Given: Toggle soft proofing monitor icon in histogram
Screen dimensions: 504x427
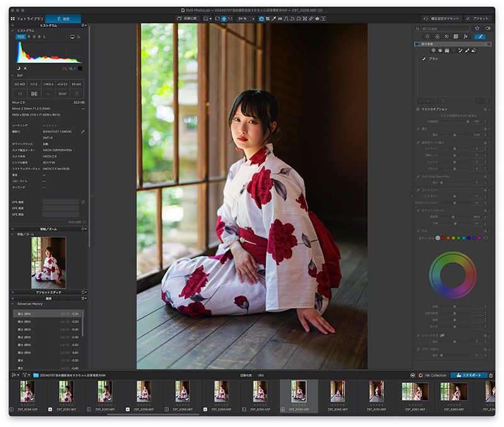Looking at the screenshot, I should pos(72,37).
